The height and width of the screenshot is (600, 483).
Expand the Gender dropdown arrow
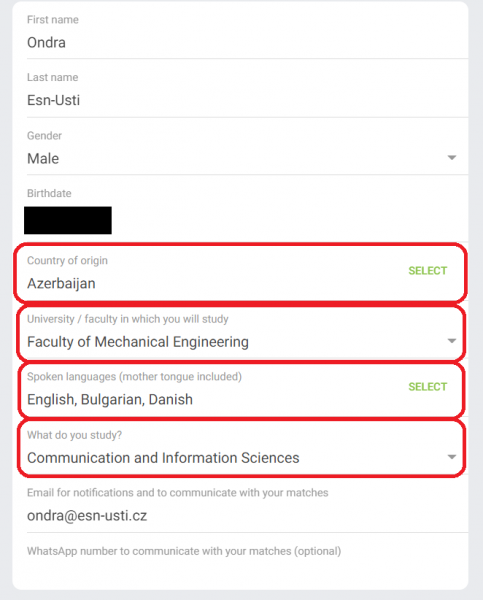coord(452,158)
